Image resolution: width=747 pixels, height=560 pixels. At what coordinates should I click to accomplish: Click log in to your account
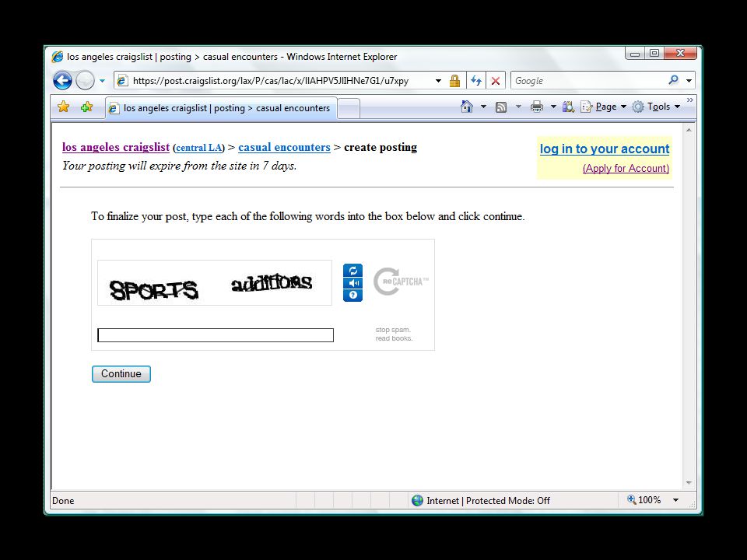pos(605,149)
